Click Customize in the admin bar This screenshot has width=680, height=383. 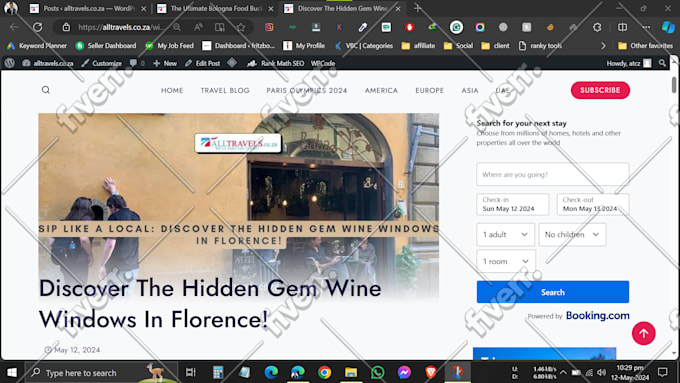click(x=101, y=63)
